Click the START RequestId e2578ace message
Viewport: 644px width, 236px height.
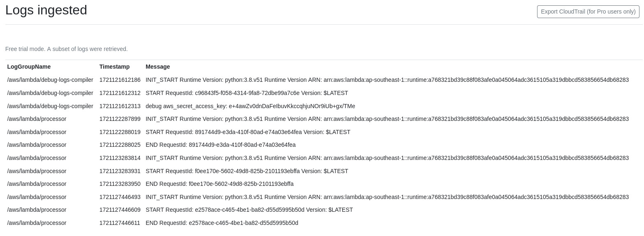click(249, 210)
